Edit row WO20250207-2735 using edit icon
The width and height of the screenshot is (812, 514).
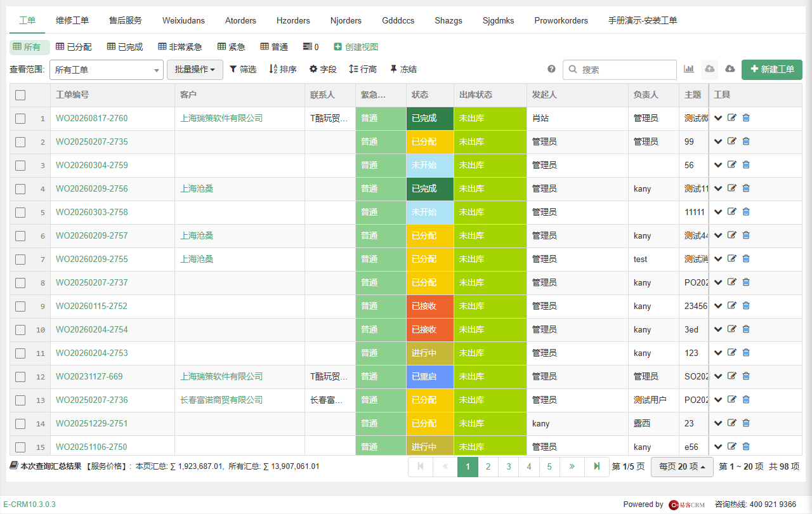[x=732, y=142]
